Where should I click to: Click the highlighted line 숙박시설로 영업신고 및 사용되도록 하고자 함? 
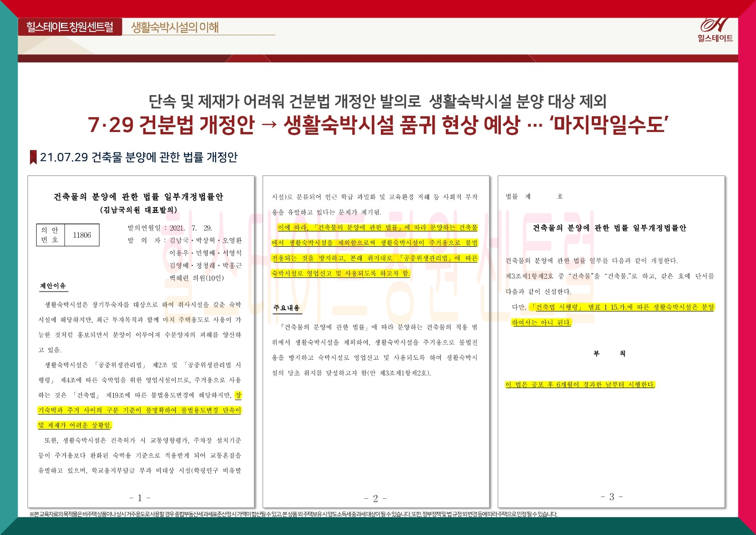pyautogui.click(x=341, y=273)
